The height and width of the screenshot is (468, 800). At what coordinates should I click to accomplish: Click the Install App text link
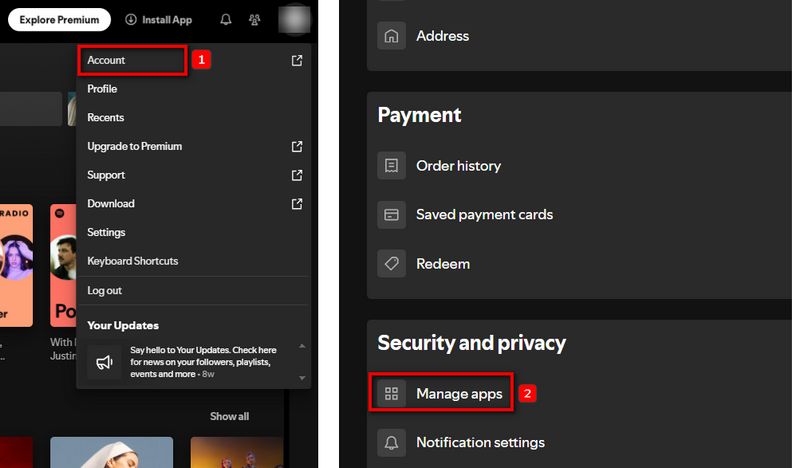167,20
